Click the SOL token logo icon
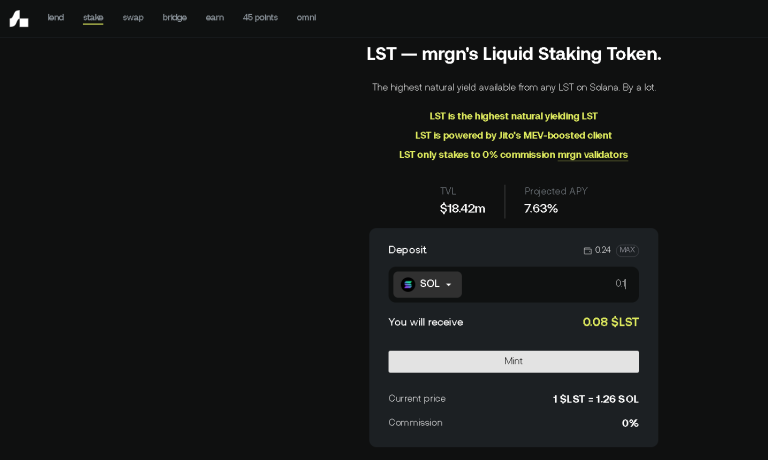 [x=408, y=284]
